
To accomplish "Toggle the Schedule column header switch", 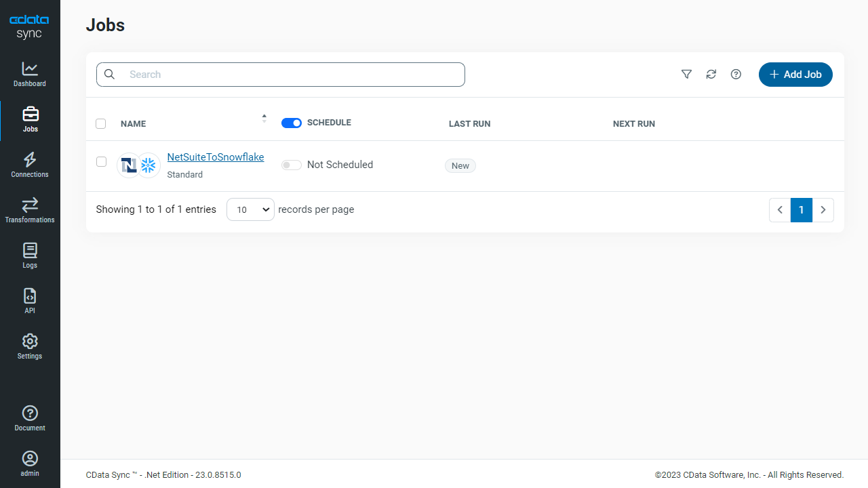I will click(x=292, y=123).
